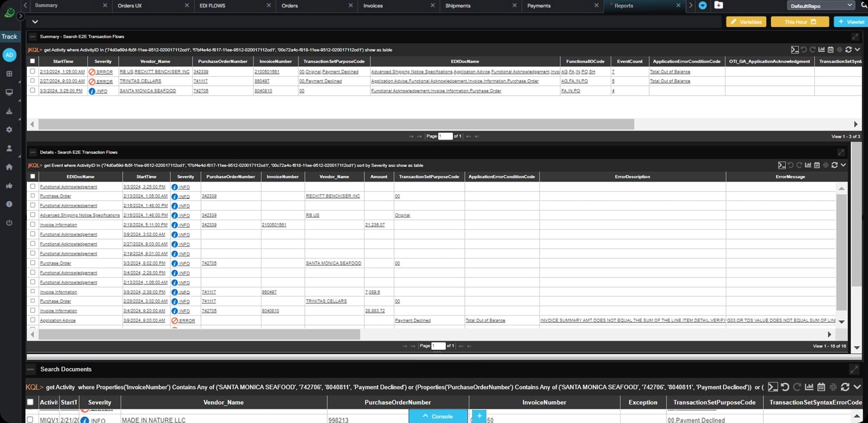
Task: Open the Total Out of Balance link for TRINITAS CELLARS
Action: [x=670, y=81]
